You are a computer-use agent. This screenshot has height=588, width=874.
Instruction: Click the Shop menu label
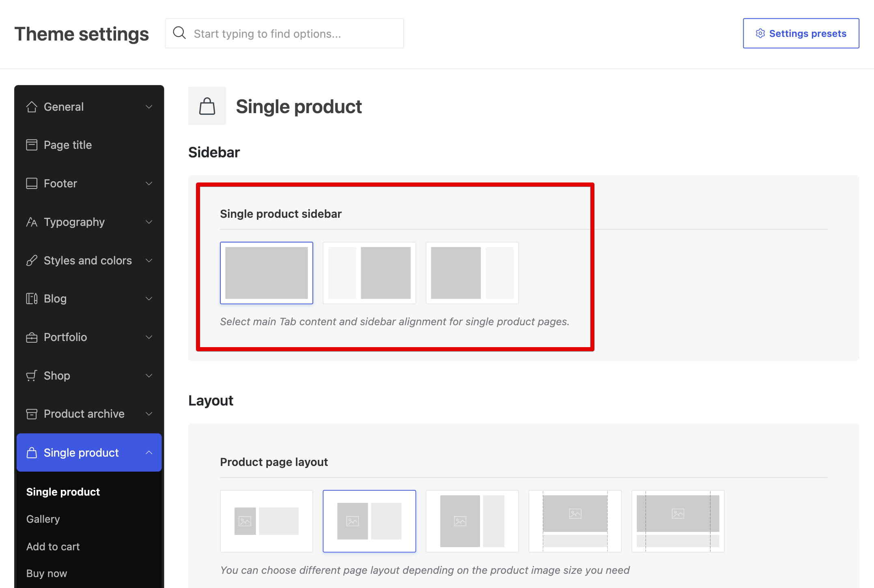(57, 376)
